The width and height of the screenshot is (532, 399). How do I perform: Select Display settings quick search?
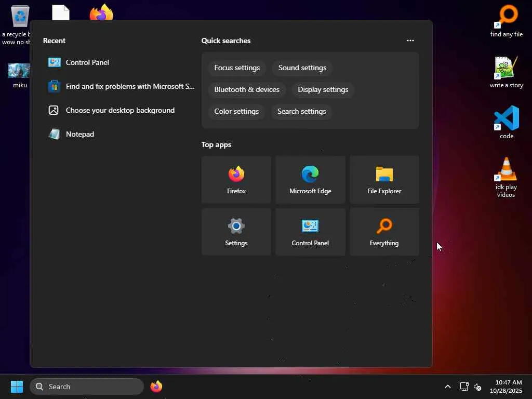323,89
